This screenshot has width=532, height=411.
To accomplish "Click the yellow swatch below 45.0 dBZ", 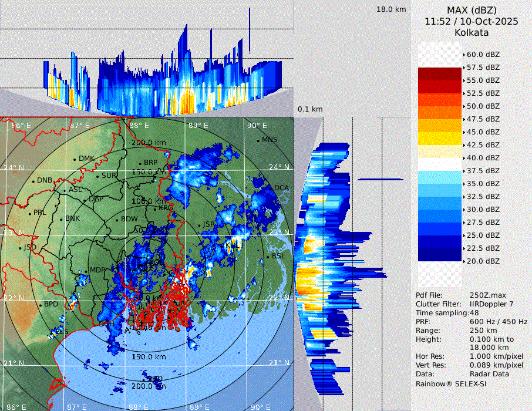I will pyautogui.click(x=440, y=139).
